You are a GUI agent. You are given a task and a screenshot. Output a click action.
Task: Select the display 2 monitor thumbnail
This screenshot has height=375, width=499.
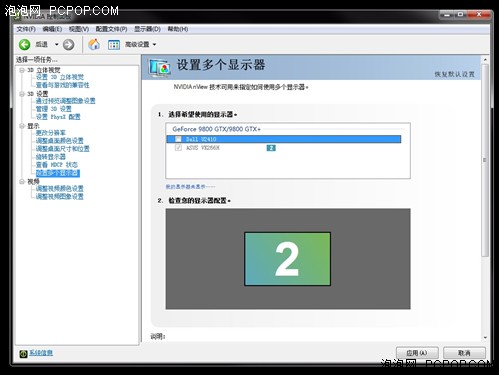[287, 259]
